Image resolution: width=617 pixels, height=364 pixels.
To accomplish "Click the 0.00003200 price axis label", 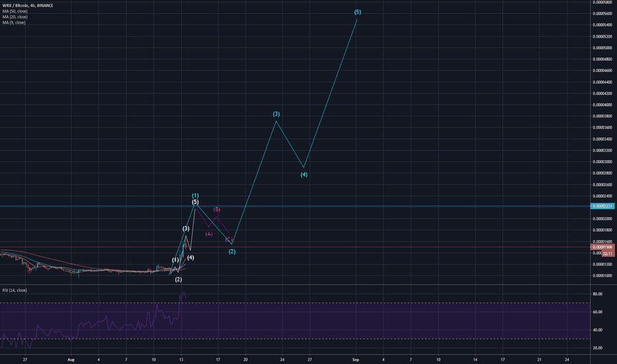I will click(x=602, y=150).
